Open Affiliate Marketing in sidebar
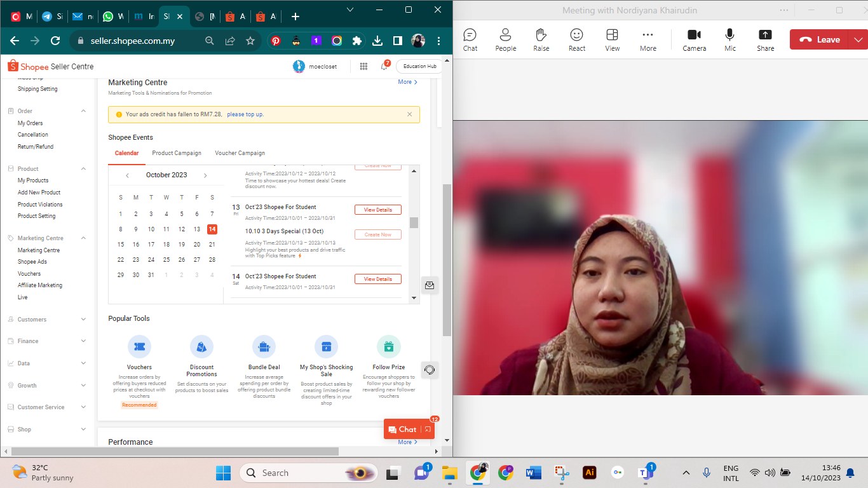 40,285
